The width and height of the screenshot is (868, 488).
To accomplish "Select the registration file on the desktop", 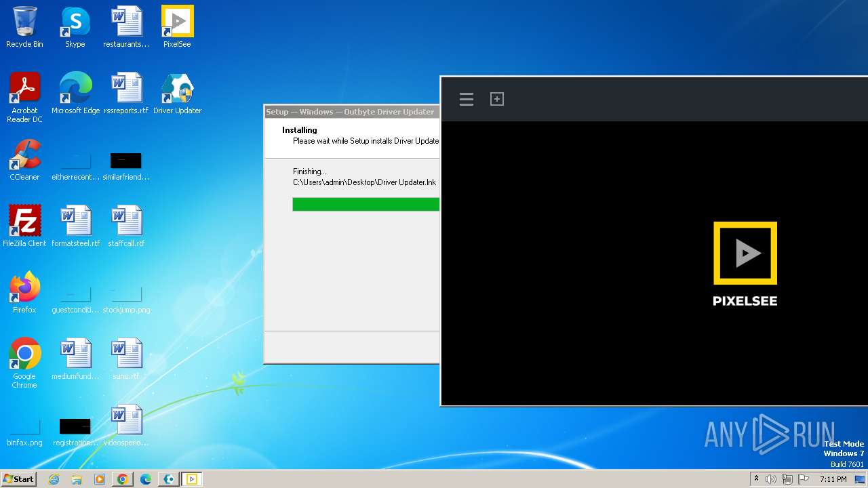I will [x=75, y=432].
